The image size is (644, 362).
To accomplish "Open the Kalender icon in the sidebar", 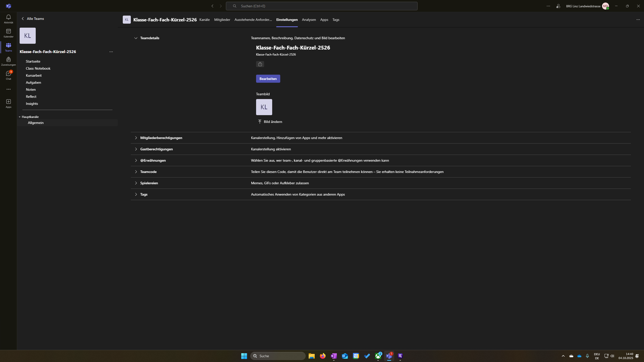I will click(x=8, y=33).
